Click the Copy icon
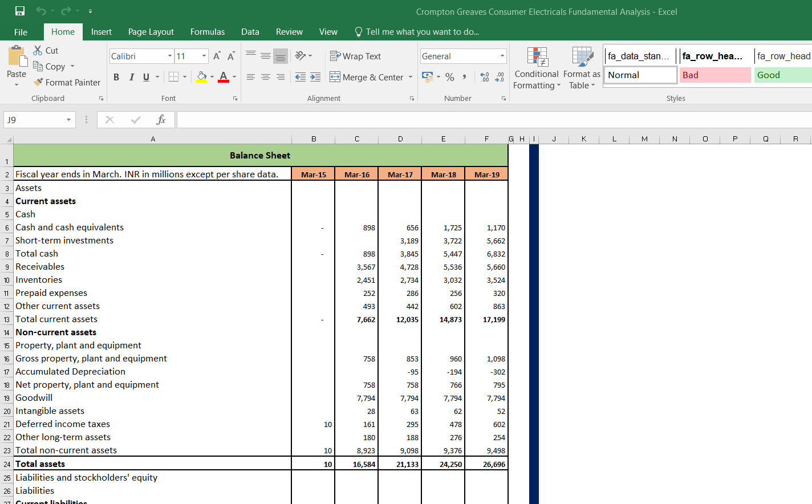This screenshot has height=504, width=812. pyautogui.click(x=38, y=66)
